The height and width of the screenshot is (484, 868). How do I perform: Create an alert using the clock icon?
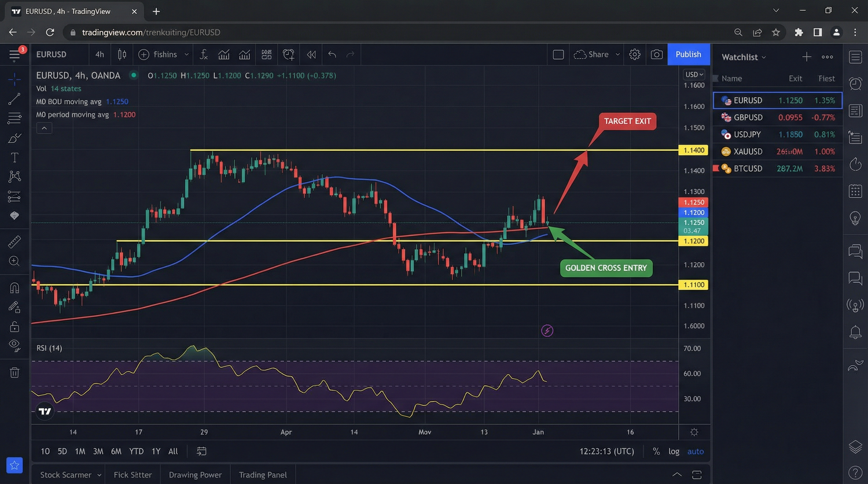[289, 54]
